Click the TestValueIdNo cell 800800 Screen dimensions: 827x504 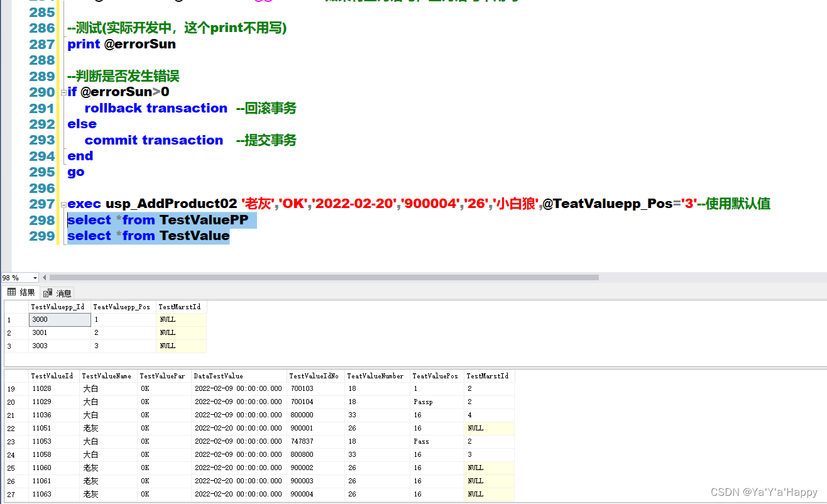click(315, 454)
